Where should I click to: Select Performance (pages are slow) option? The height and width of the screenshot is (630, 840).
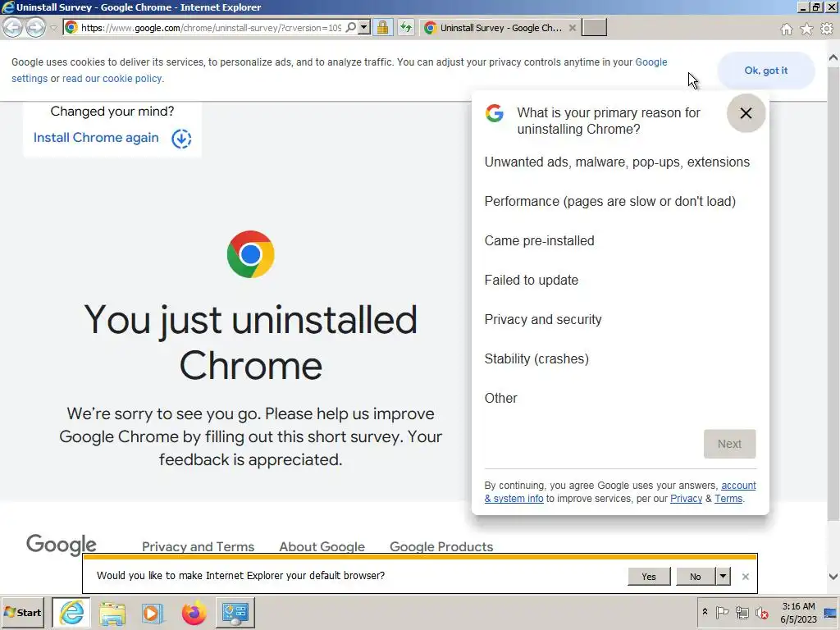coord(609,202)
